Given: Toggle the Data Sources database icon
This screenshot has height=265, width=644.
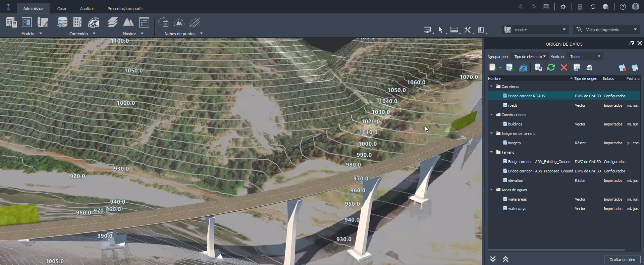Looking at the screenshot, I should [x=62, y=22].
